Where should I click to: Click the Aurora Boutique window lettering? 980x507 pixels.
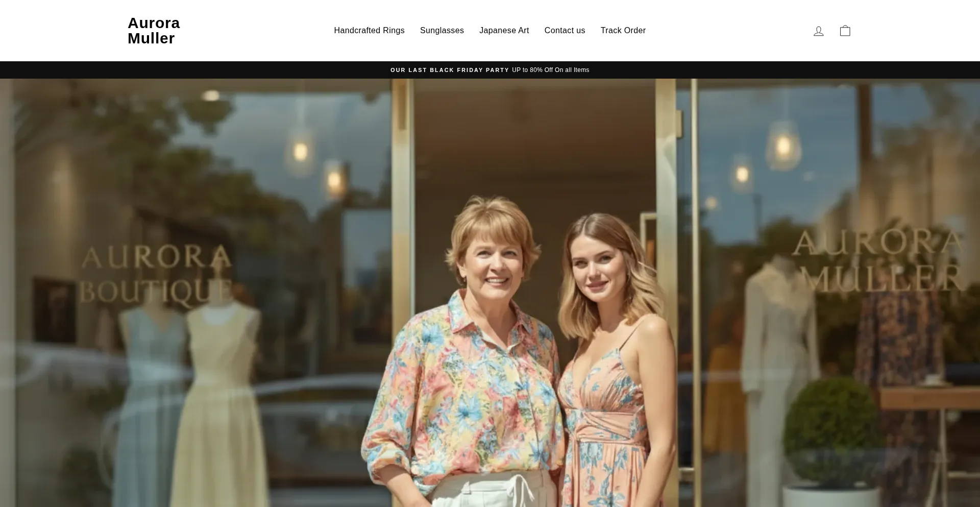(x=156, y=274)
